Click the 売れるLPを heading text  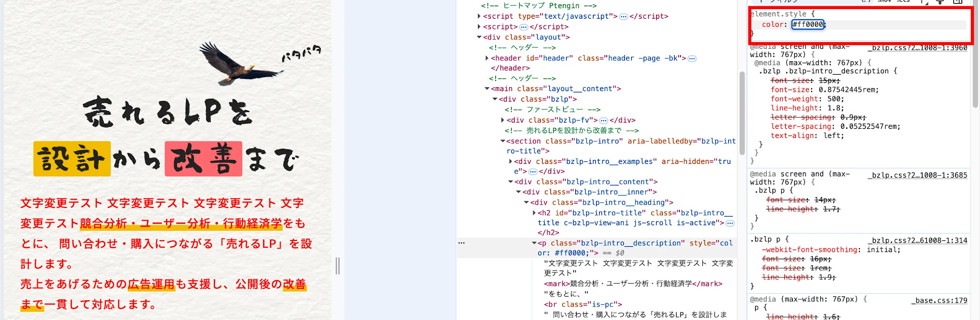(167, 112)
